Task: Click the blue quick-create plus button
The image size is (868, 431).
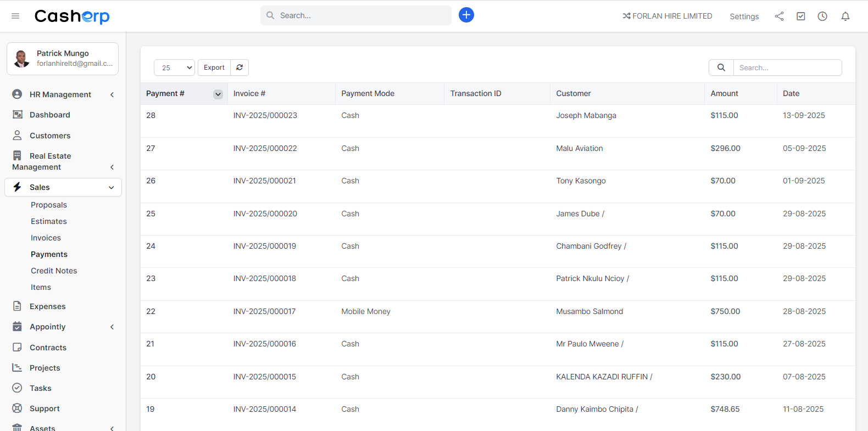Action: coord(466,15)
